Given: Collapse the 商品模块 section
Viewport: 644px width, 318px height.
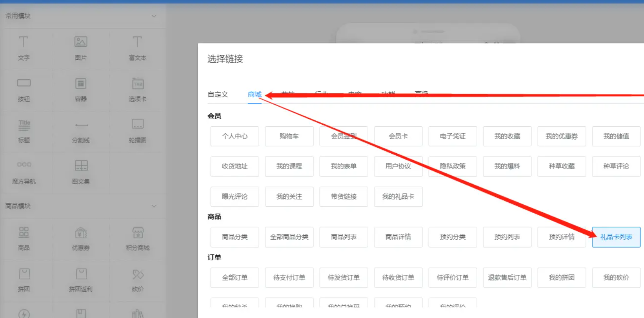Looking at the screenshot, I should click(154, 206).
